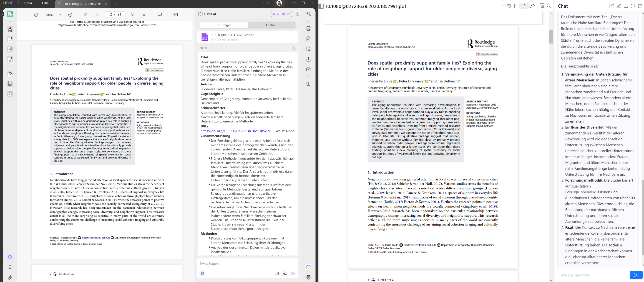This screenshot has height=282, width=644.
Task: Click the download icon in Chat header
Action: pyautogui.click(x=626, y=6)
